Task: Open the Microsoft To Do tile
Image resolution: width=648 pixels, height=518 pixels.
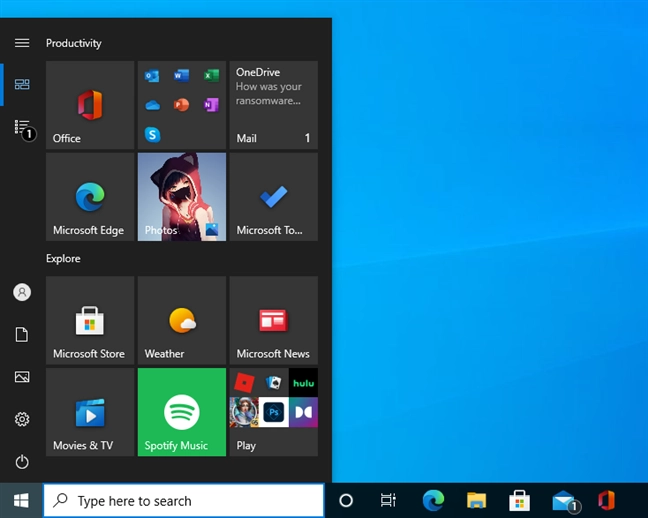Action: point(274,197)
